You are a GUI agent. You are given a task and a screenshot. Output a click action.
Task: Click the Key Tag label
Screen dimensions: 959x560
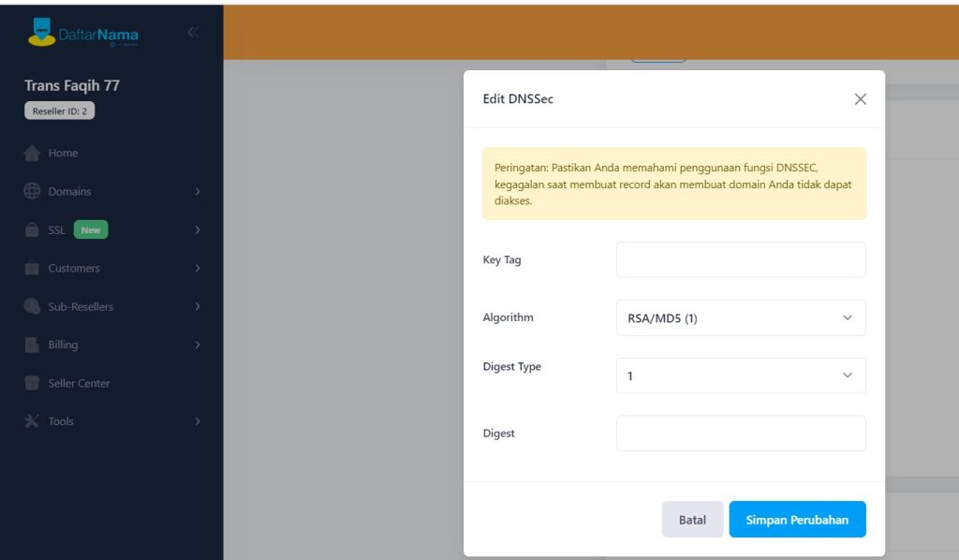click(x=502, y=259)
